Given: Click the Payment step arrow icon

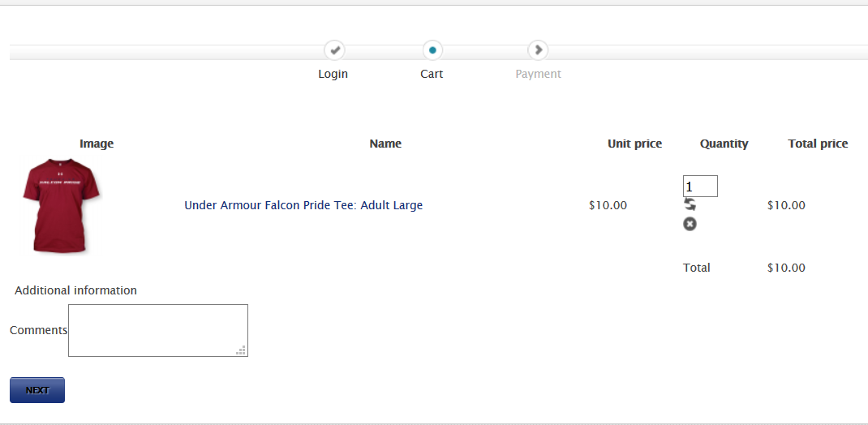Looking at the screenshot, I should [538, 50].
